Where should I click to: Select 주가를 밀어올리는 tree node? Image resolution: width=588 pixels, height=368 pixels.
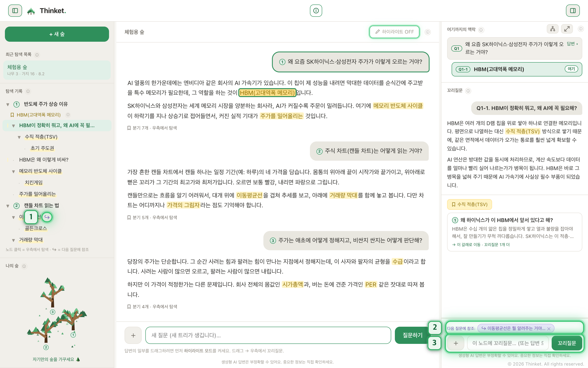click(x=37, y=194)
